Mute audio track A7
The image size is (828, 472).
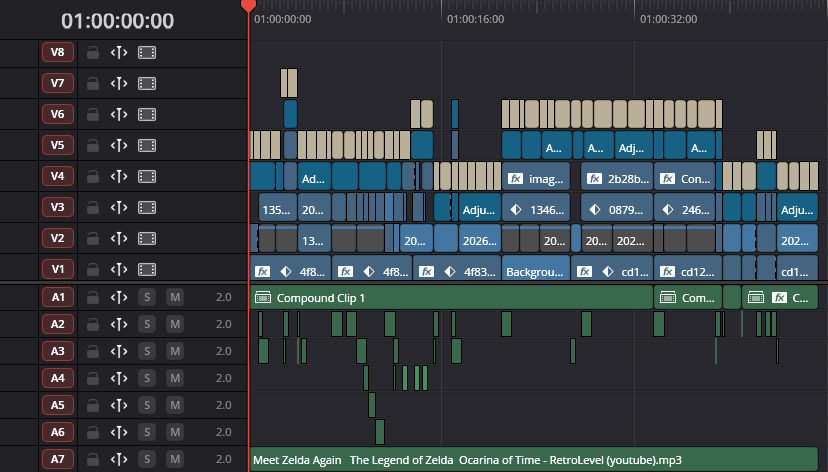pyautogui.click(x=175, y=459)
